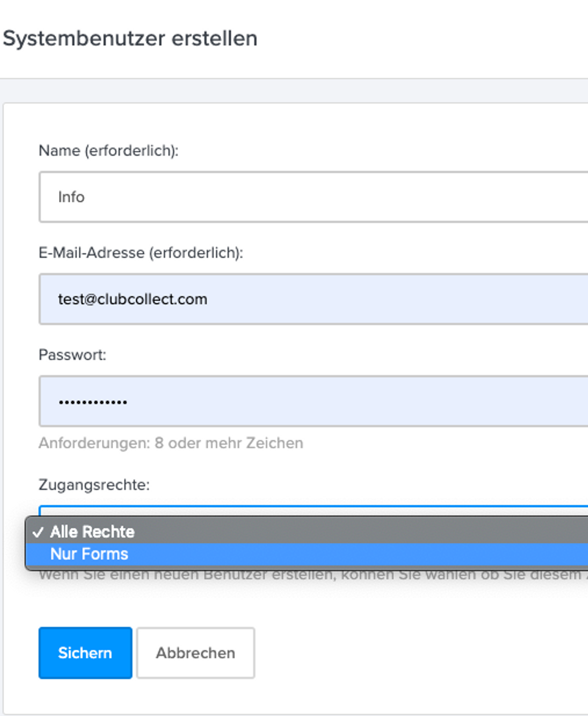Click the 'Anforderungen: 8 oder mehr Zeichen' hint
The height and width of the screenshot is (716, 588).
point(171,443)
